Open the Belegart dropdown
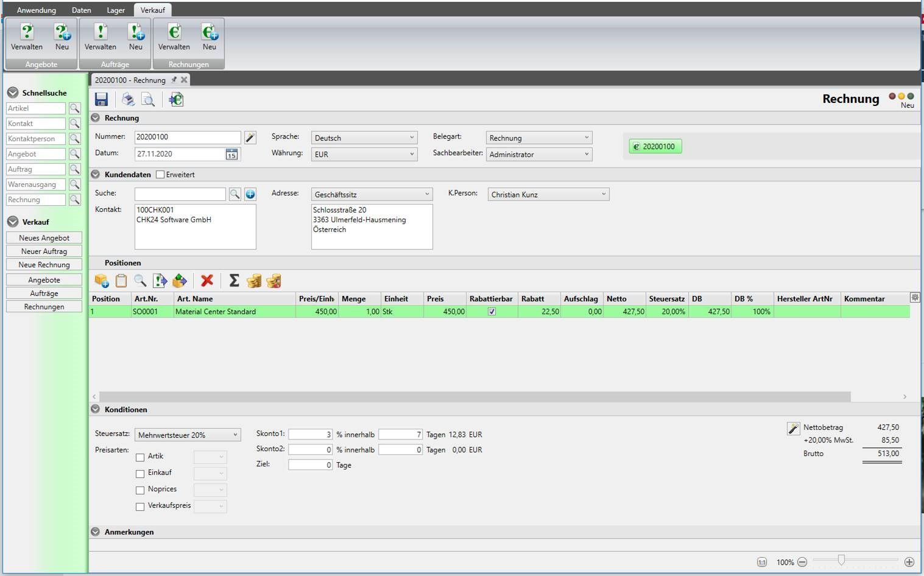This screenshot has width=924, height=576. pyautogui.click(x=539, y=138)
